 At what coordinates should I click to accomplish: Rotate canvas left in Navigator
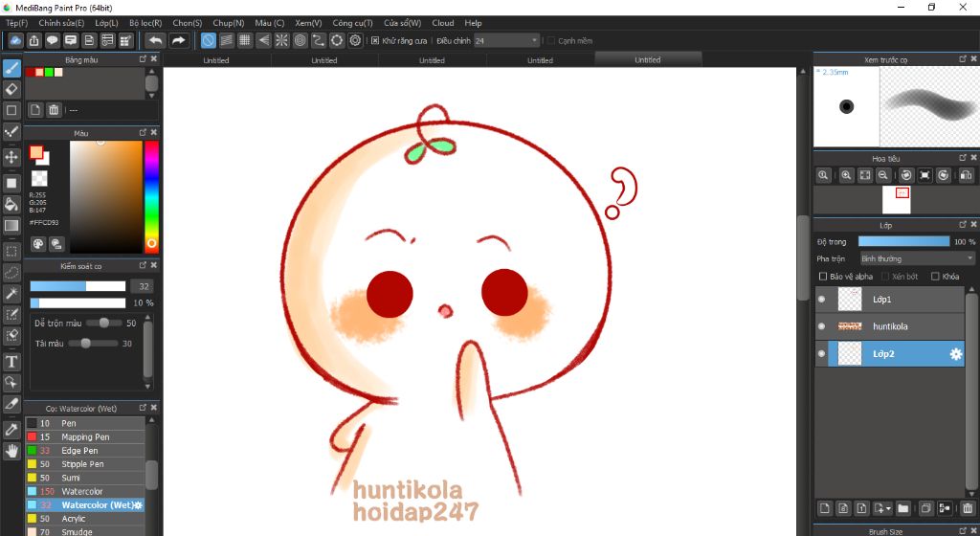click(906, 175)
